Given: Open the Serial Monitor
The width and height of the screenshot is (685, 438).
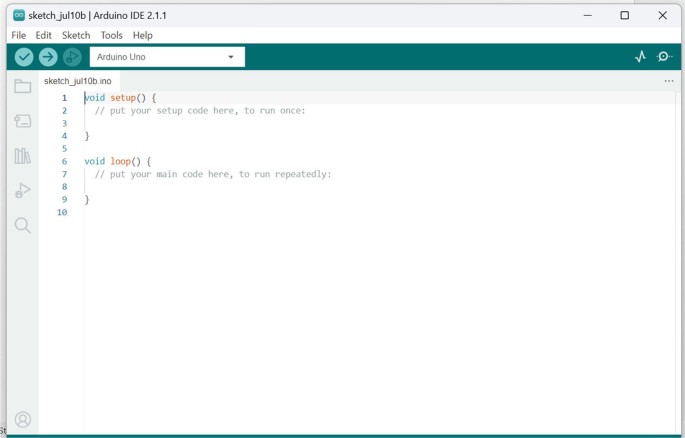Looking at the screenshot, I should [x=664, y=57].
